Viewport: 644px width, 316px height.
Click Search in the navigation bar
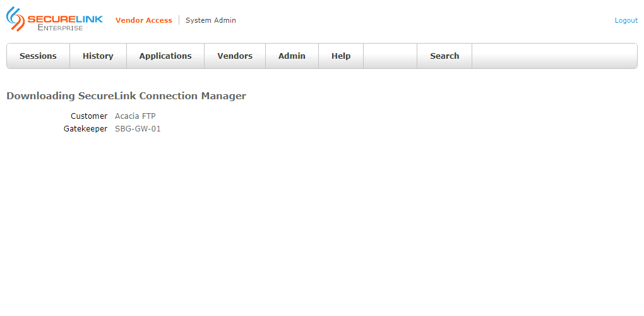pyautogui.click(x=444, y=56)
